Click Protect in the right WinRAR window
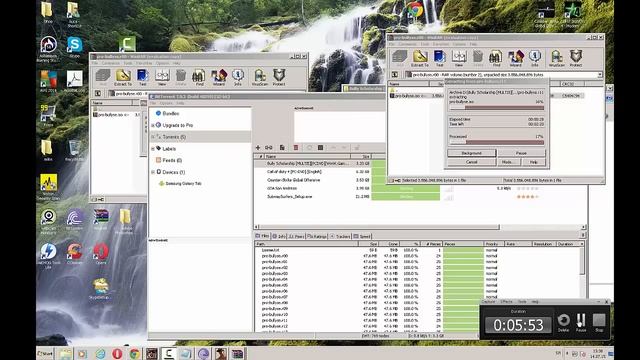 pos(576,58)
